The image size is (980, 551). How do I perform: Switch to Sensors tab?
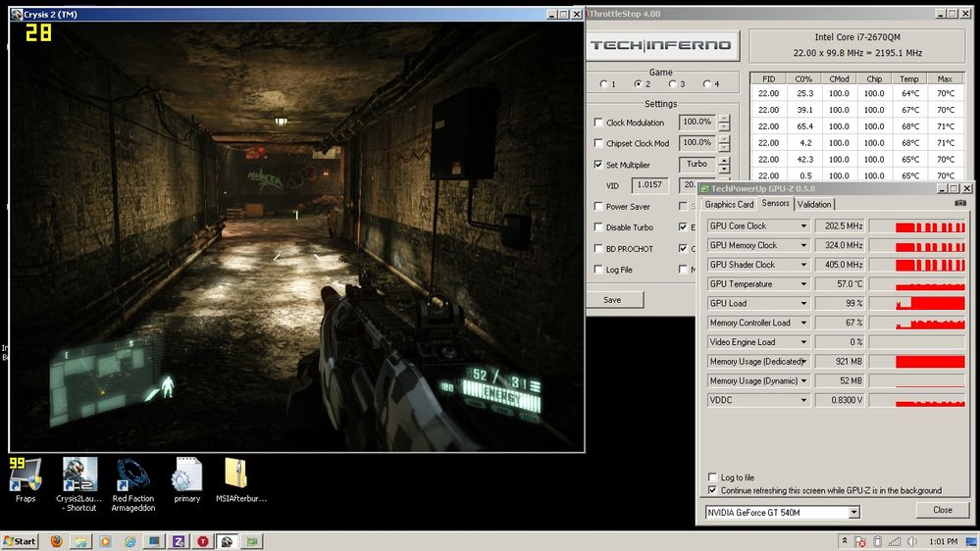tap(776, 203)
